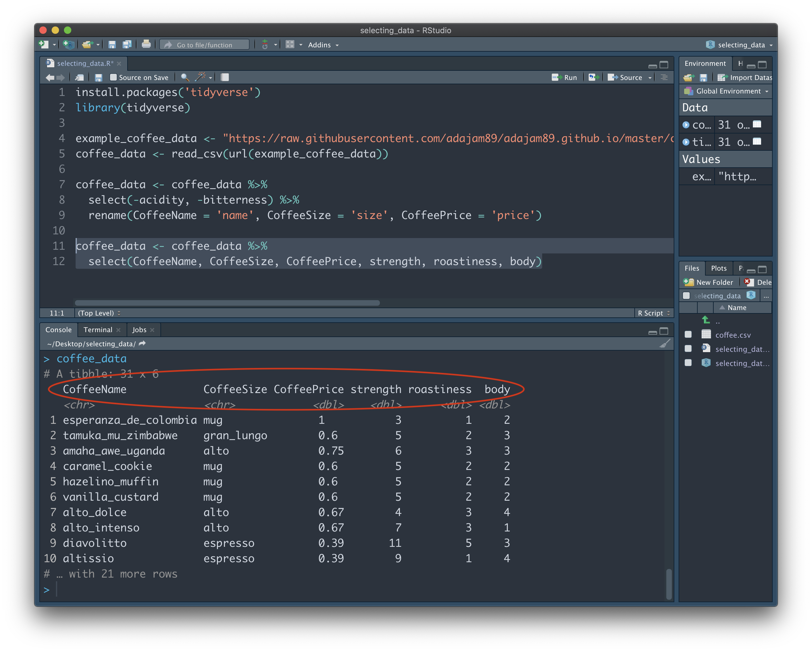Click the Run button
The width and height of the screenshot is (812, 652).
(x=564, y=77)
